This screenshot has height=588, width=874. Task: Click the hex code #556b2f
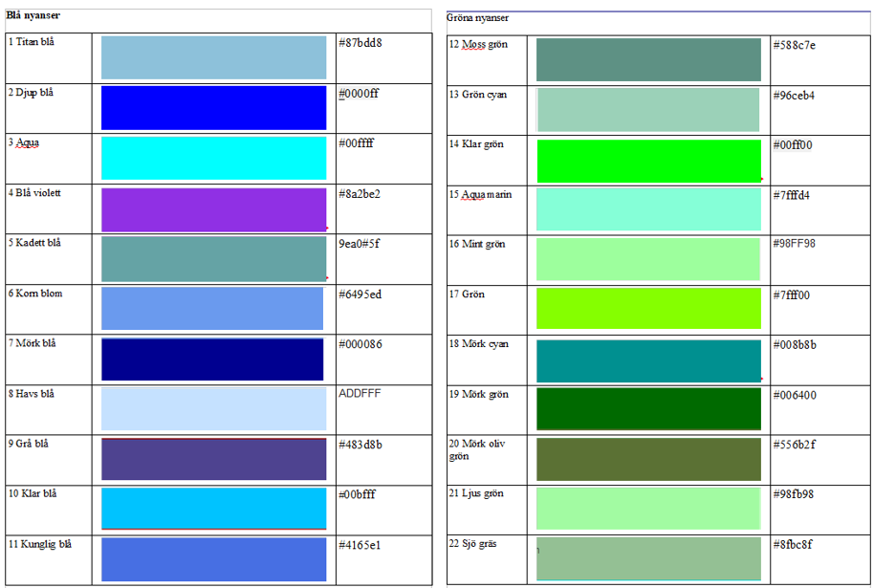point(795,445)
